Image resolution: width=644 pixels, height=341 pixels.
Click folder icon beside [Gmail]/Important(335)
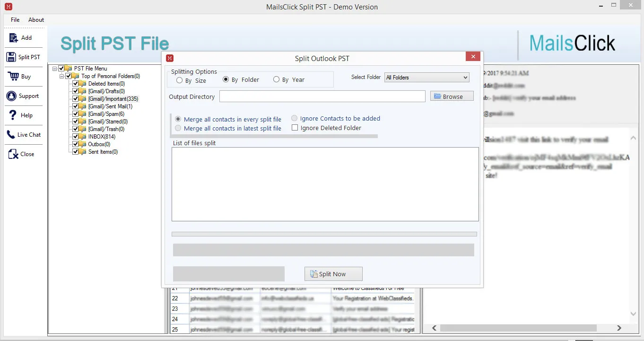coord(83,99)
